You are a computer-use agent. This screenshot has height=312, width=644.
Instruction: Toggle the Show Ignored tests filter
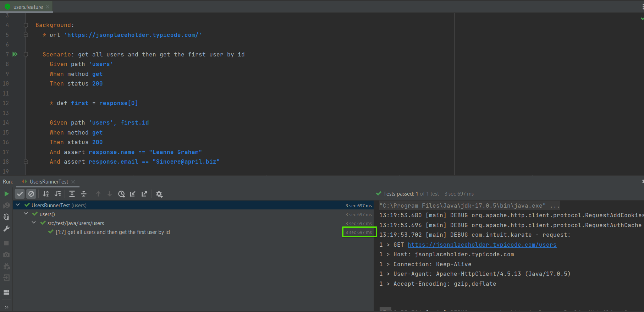pyautogui.click(x=31, y=194)
